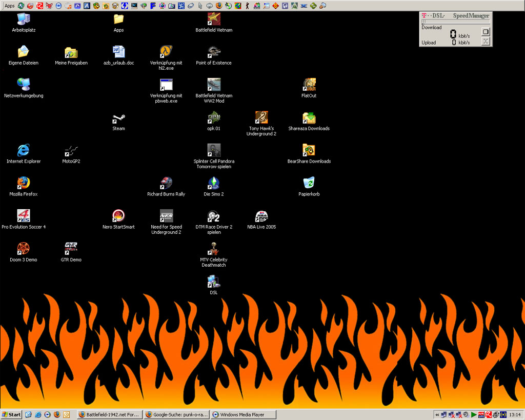Switch to Google-Suche taskbar window
The width and height of the screenshot is (525, 420).
[x=177, y=415]
